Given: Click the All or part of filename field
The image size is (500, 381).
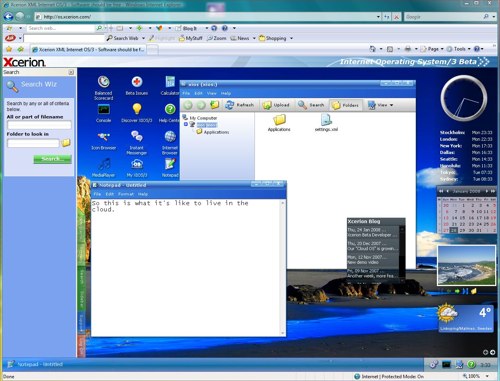Looking at the screenshot, I should [39, 125].
